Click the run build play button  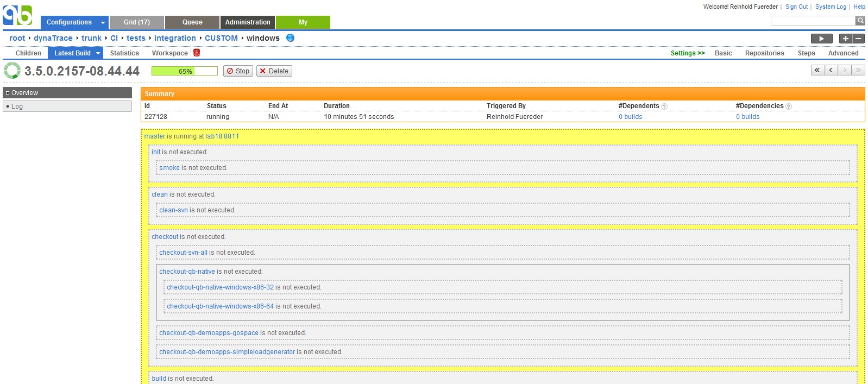(x=821, y=39)
